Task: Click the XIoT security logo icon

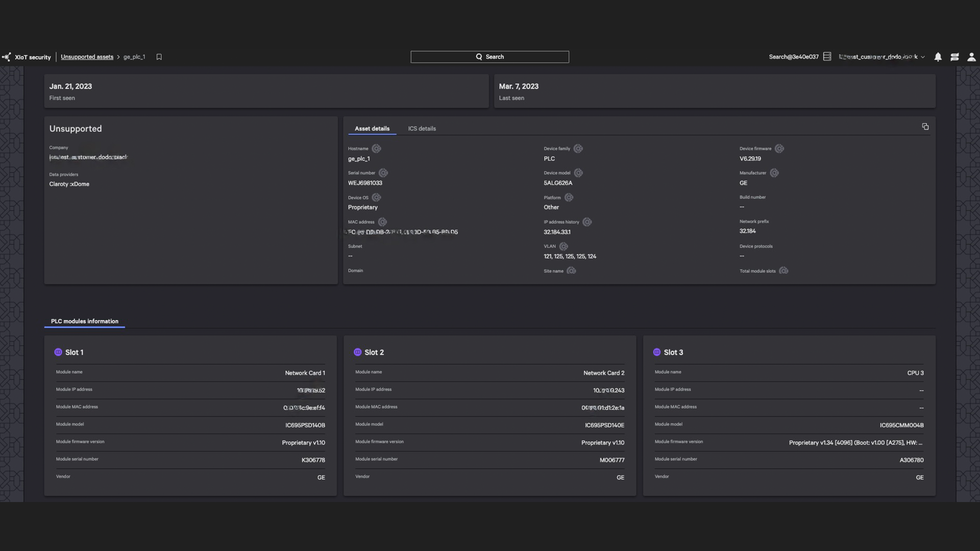Action: click(6, 57)
